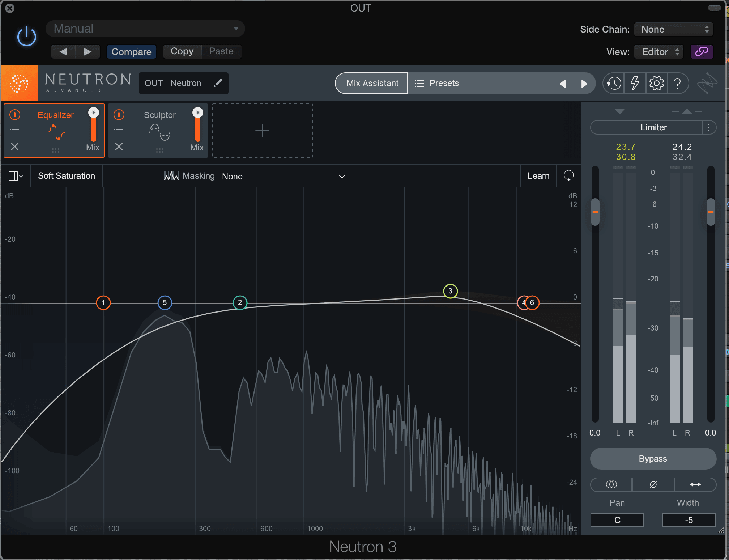
Task: Toggle the purple link icon
Action: click(x=702, y=52)
